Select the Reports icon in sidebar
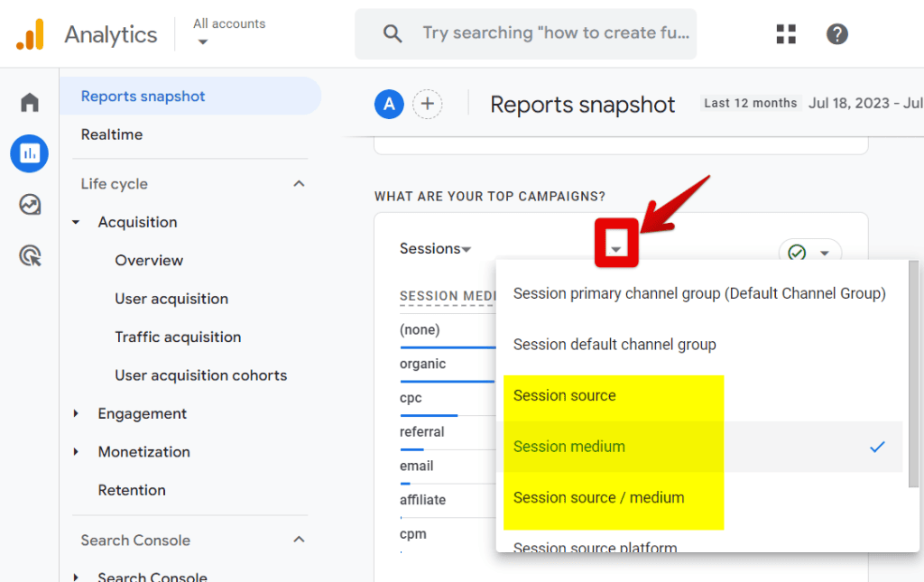924x582 pixels. [x=29, y=153]
